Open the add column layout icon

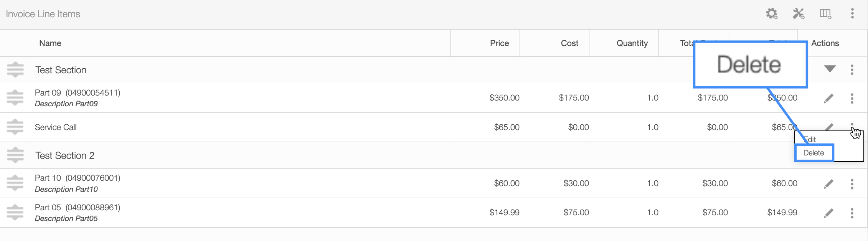pyautogui.click(x=825, y=14)
